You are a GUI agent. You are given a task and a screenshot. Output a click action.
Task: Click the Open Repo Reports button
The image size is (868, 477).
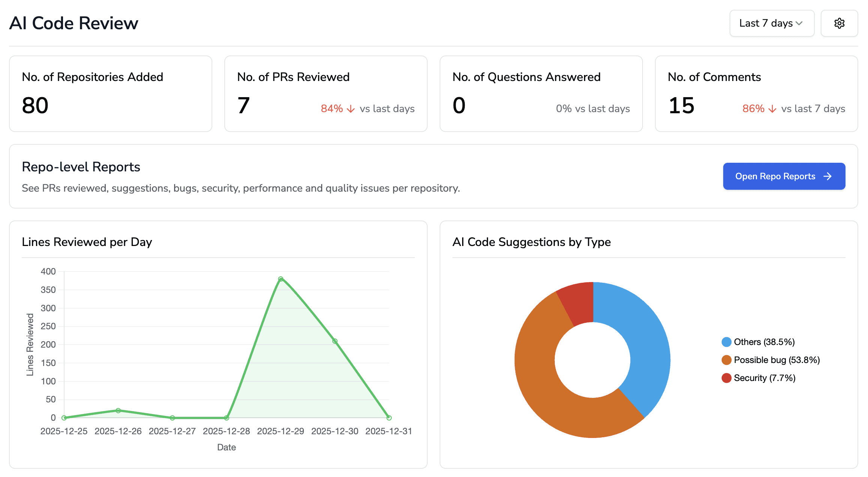click(x=784, y=176)
